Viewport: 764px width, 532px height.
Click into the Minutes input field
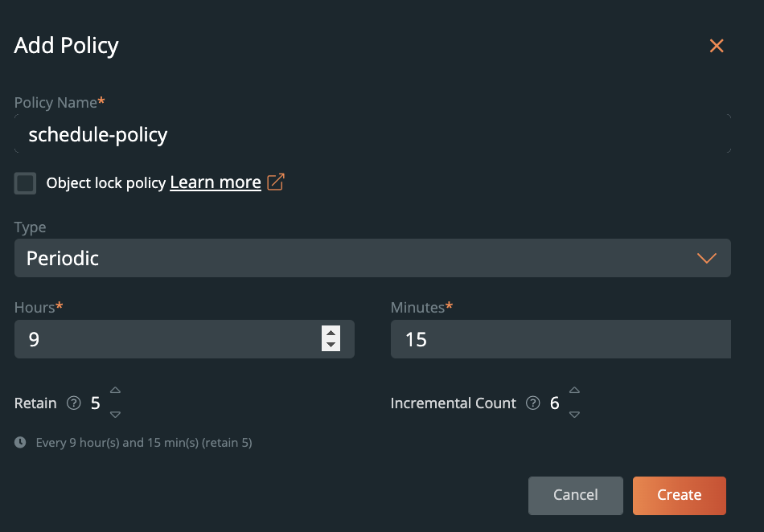tap(561, 339)
